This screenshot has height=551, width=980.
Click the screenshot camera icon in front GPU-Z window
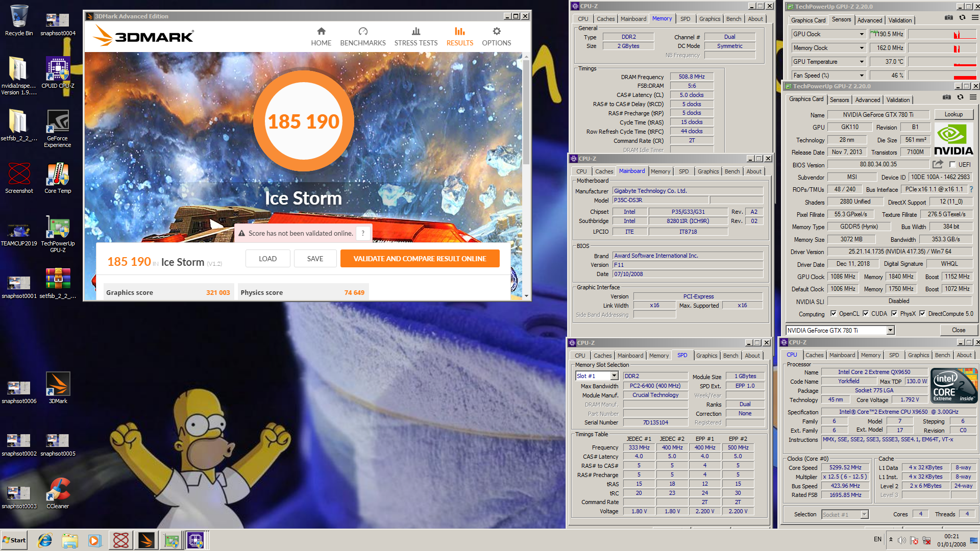[x=947, y=97]
